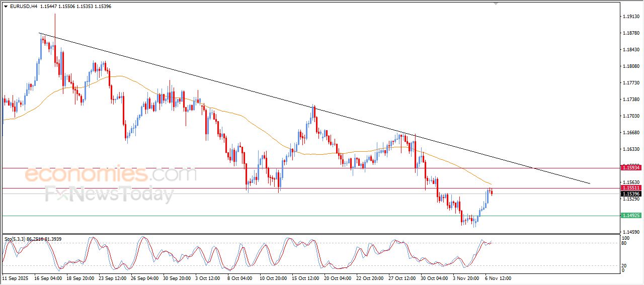Click the 15 Oct 12:00 date label
This screenshot has width=644, height=285.
(305, 278)
